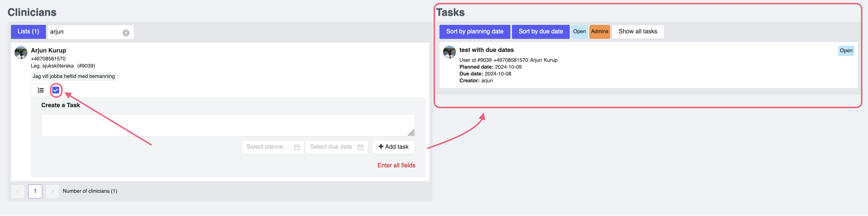This screenshot has width=868, height=216.
Task: Click the User id #9039 line in task
Action: [x=508, y=60]
